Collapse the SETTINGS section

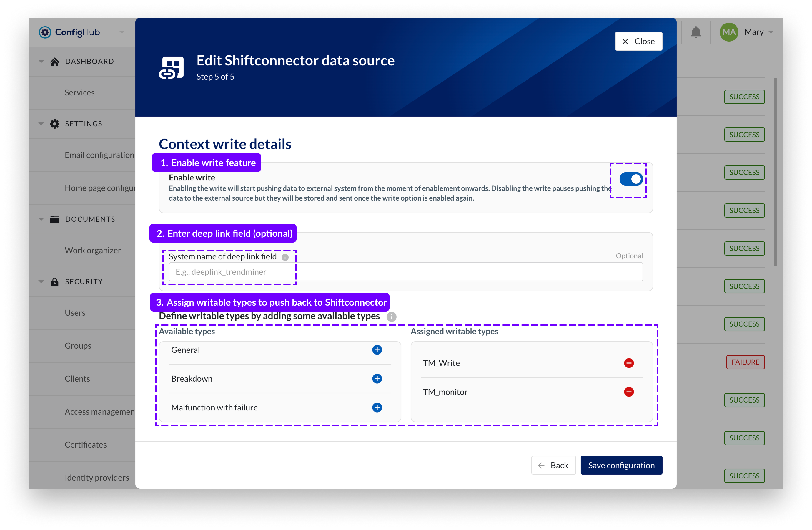pos(41,124)
